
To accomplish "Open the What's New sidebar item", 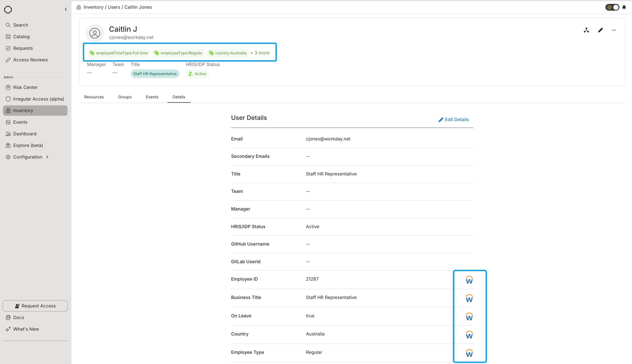I will point(26,329).
